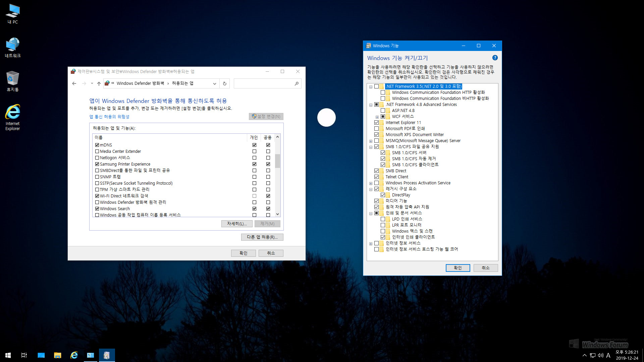Go up one level in firewall window

(x=99, y=83)
